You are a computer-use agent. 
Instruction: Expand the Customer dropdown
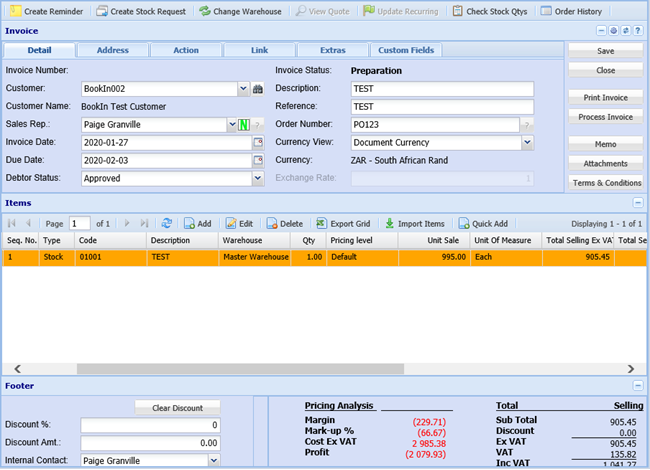click(x=243, y=89)
